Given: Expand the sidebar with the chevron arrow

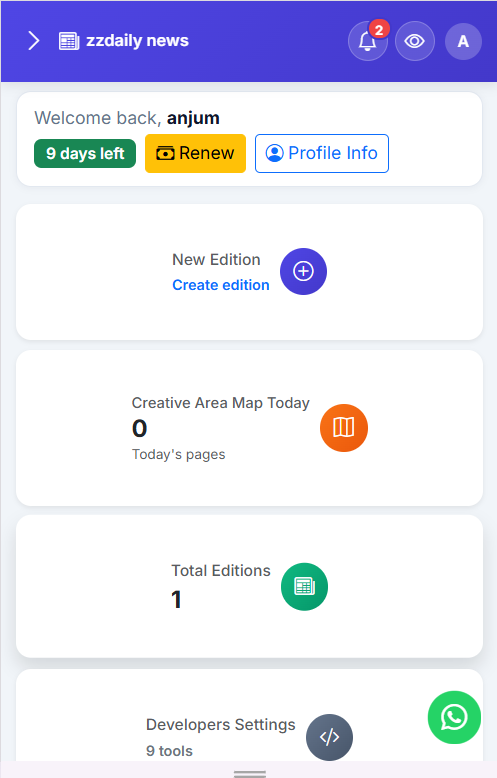Looking at the screenshot, I should [33, 41].
